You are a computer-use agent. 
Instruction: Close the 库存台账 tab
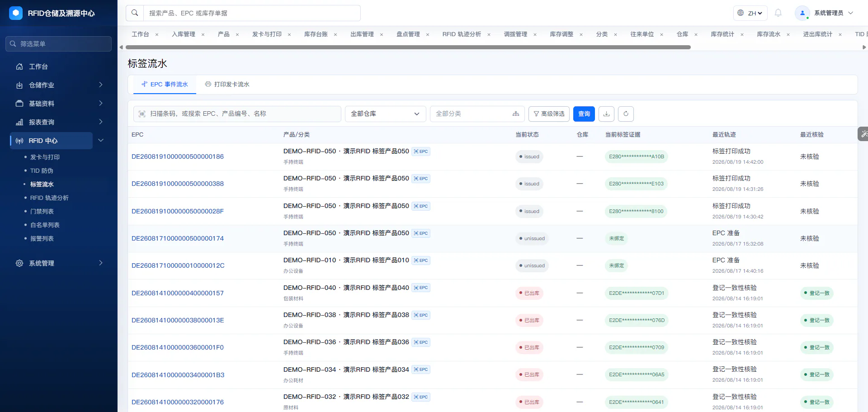click(335, 34)
